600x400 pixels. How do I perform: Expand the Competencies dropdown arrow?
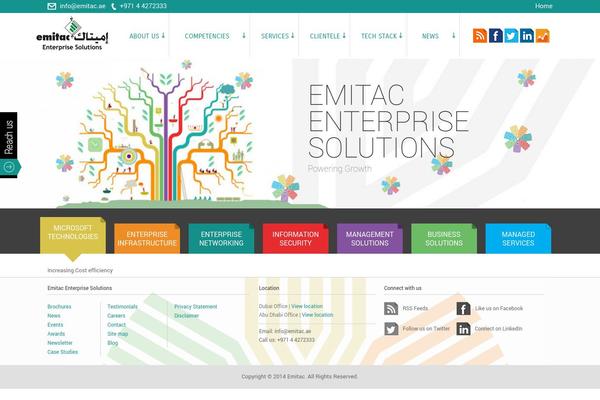(x=244, y=36)
